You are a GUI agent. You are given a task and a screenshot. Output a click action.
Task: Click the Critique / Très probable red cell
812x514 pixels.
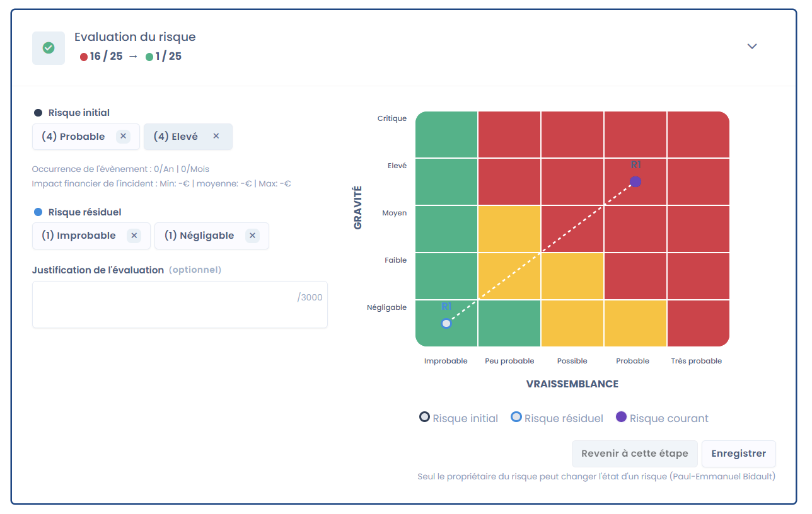point(699,134)
